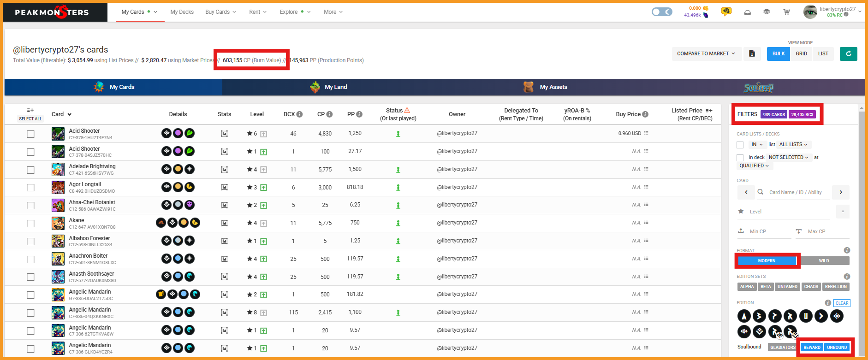Select the Bulk view mode
The height and width of the screenshot is (360, 868).
tap(779, 53)
